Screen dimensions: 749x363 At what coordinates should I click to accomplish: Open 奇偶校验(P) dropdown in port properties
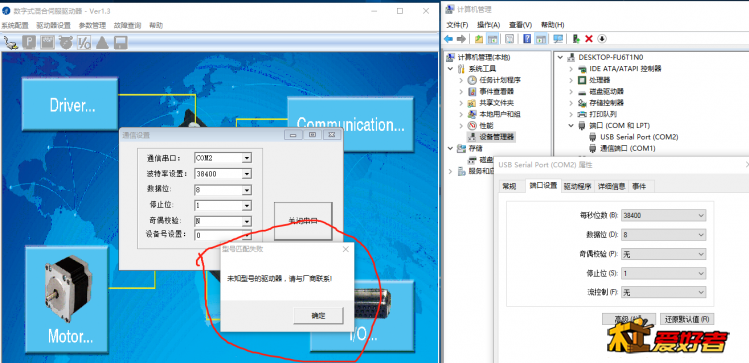click(663, 254)
